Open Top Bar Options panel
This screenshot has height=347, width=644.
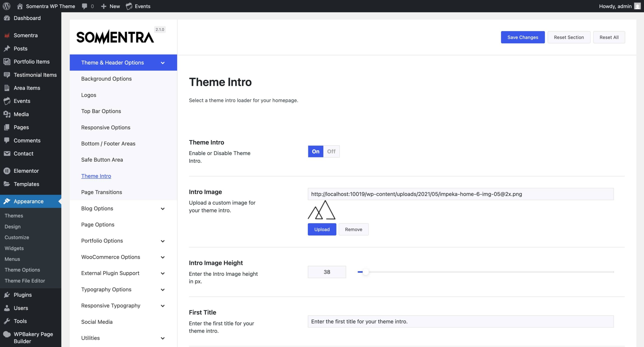coord(123,111)
